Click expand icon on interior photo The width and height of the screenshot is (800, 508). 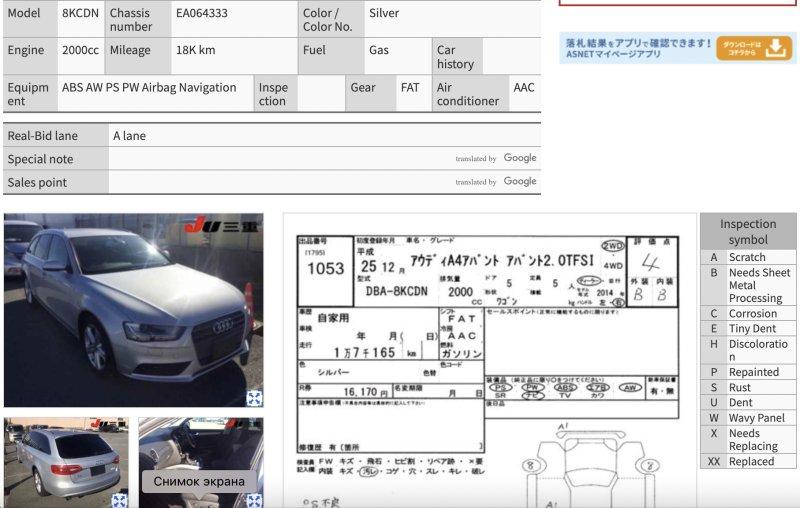(254, 499)
